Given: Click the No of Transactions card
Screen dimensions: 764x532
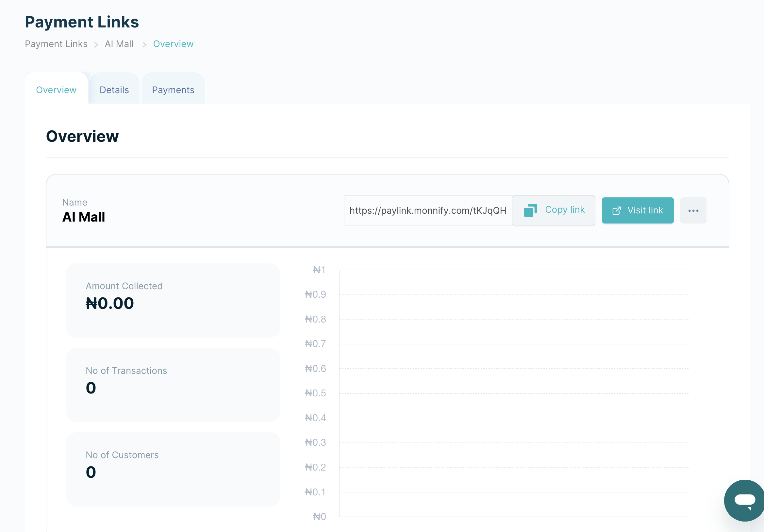Looking at the screenshot, I should tap(173, 385).
